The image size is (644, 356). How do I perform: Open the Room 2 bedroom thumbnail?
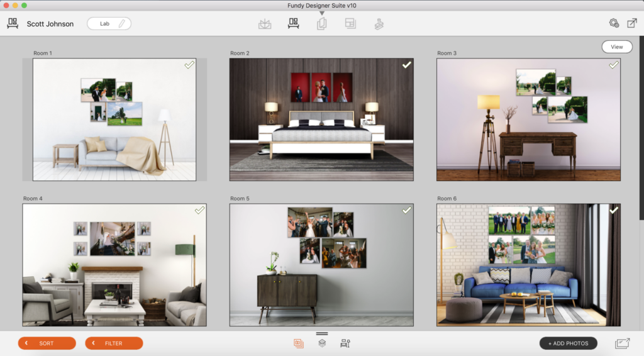(x=321, y=120)
